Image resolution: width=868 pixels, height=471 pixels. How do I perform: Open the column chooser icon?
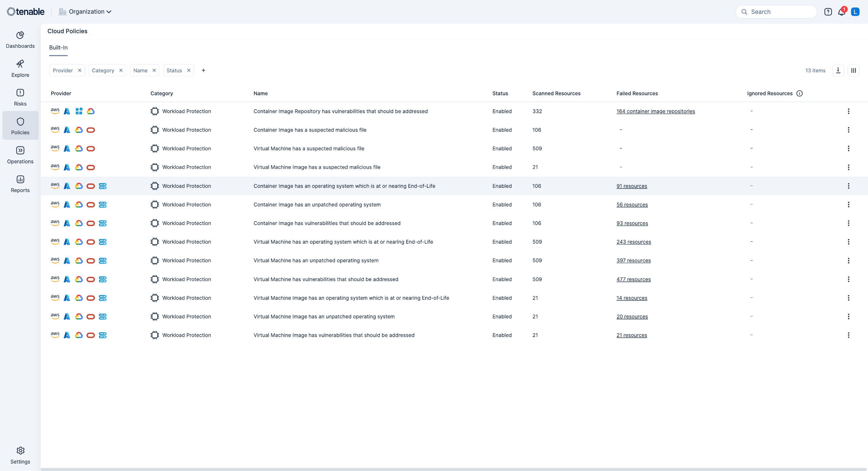pyautogui.click(x=853, y=70)
